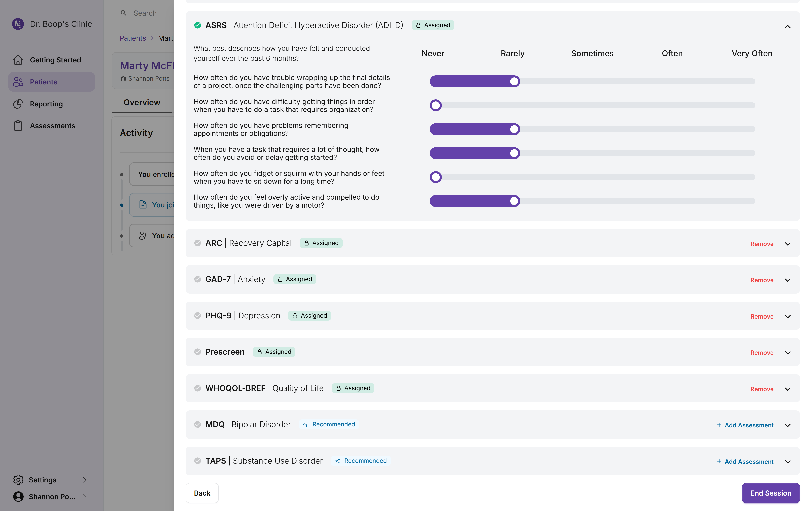812x511 pixels.
Task: Click the Patients people icon in sidebar
Action: click(x=18, y=82)
